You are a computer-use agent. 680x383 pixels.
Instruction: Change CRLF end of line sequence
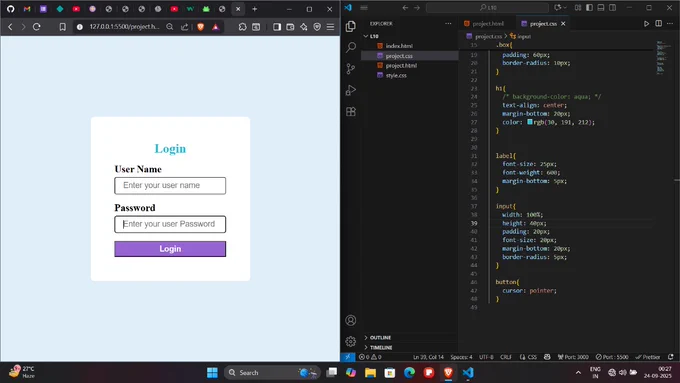pyautogui.click(x=506, y=357)
